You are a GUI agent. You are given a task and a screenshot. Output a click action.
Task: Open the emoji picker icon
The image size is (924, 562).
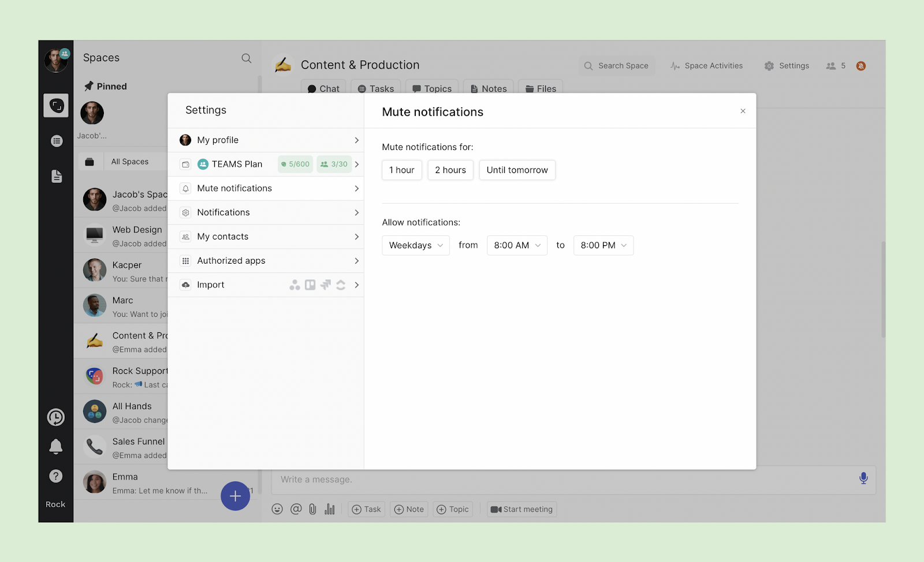point(277,509)
